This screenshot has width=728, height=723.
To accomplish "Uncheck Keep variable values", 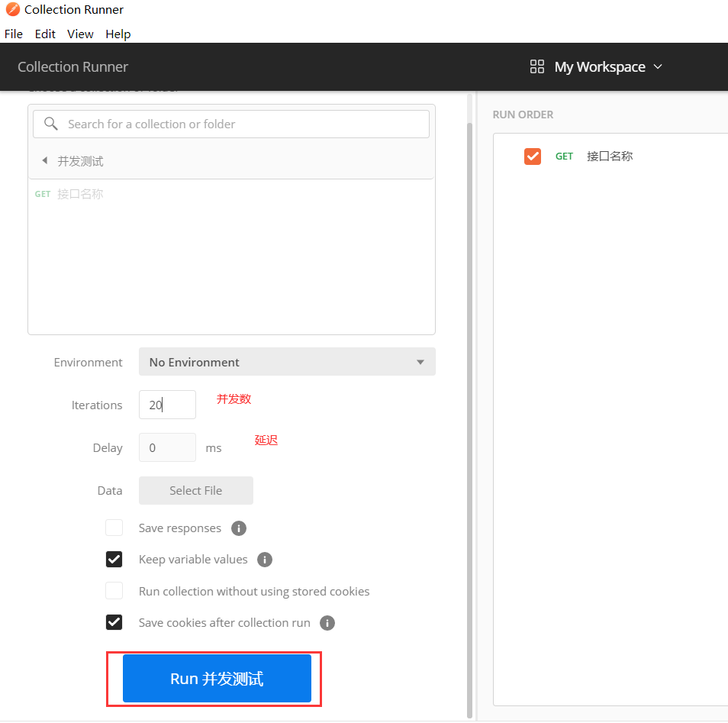I will click(x=114, y=560).
